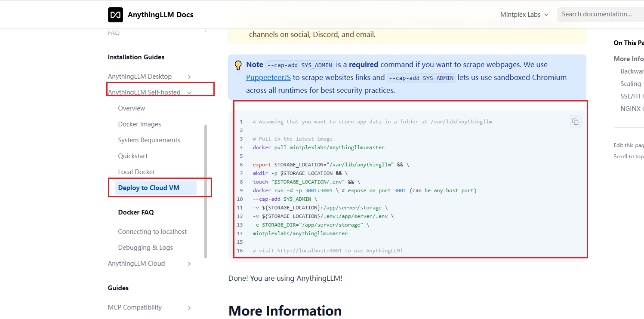Open Debugging & Logs page
Image resolution: width=644 pixels, height=319 pixels.
coord(145,248)
